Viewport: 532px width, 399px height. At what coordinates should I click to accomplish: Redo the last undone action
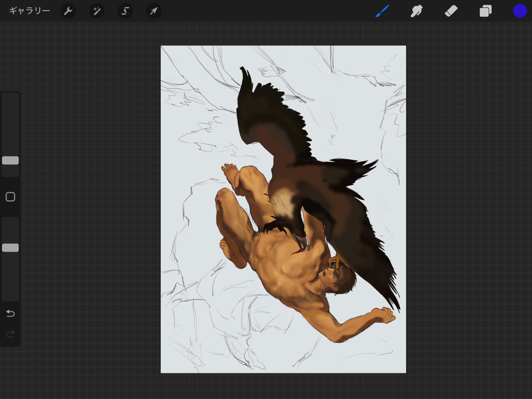10,334
